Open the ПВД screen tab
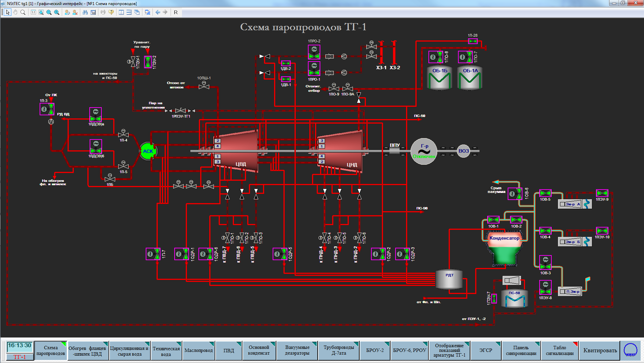Image resolution: width=644 pixels, height=363 pixels. tap(229, 351)
